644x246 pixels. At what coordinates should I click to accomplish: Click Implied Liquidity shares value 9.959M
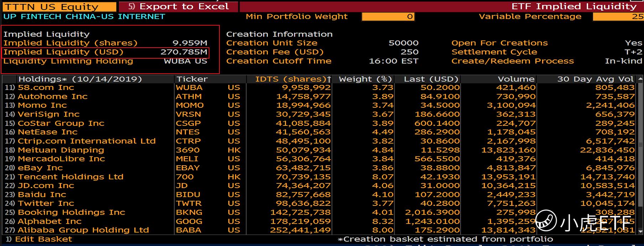[190, 43]
